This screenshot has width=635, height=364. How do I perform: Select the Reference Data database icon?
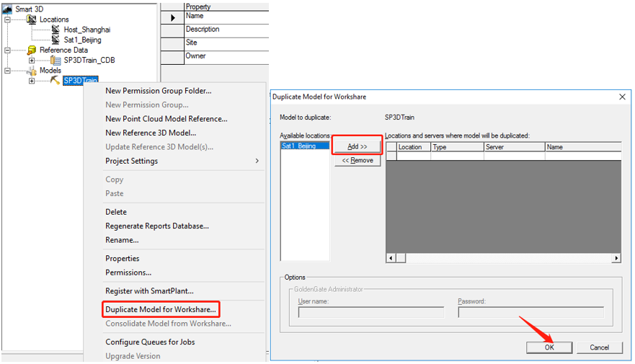31,50
